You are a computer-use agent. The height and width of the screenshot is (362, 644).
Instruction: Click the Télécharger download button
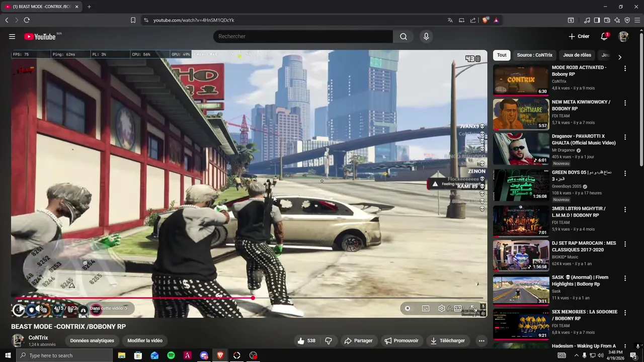[447, 340]
